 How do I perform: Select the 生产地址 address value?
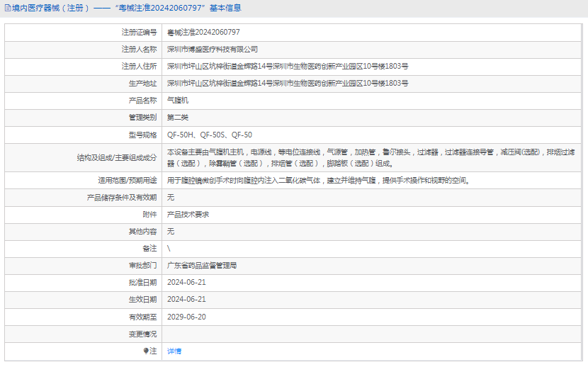pos(288,83)
